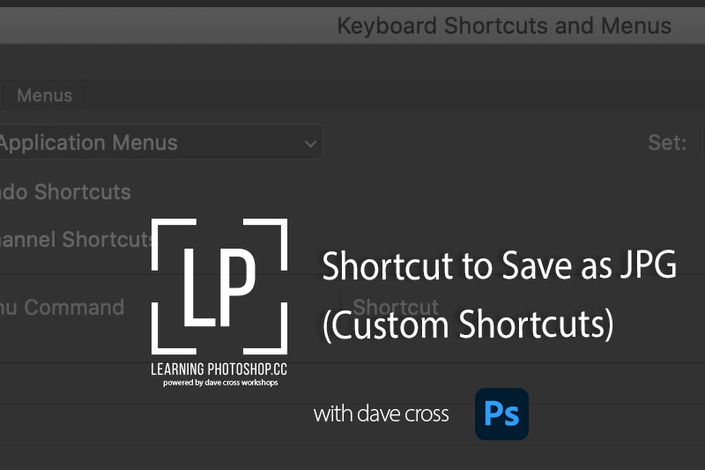Viewport: 705px width, 470px height.
Task: Click the Menu Command column header
Action: (62, 308)
